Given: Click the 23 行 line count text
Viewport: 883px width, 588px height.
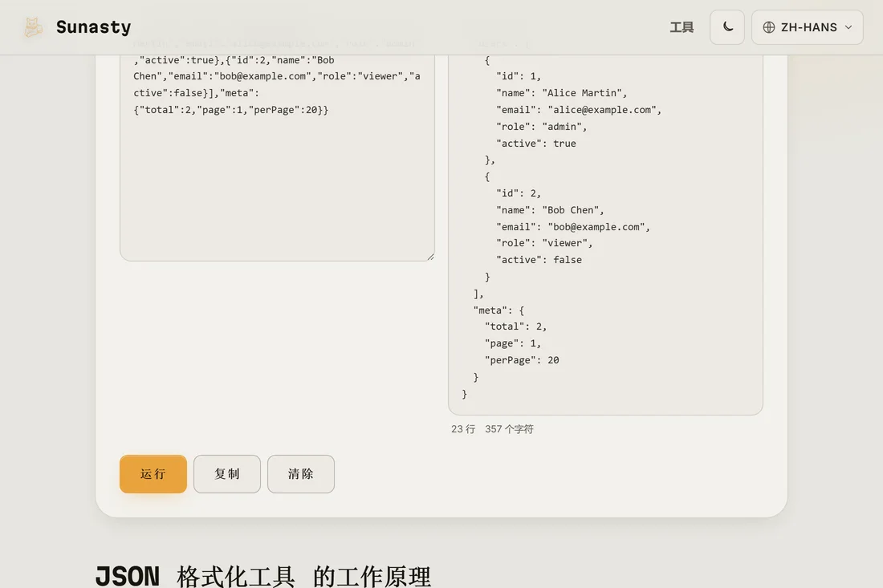Looking at the screenshot, I should [463, 428].
